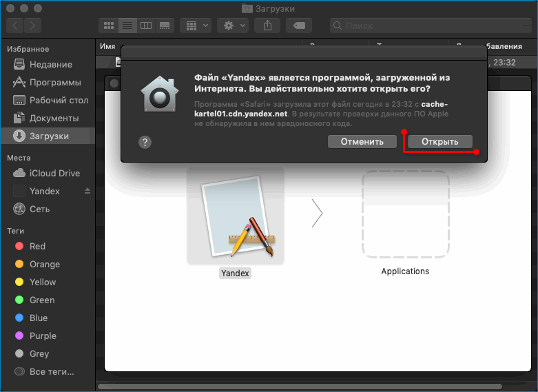Filter by the Grey tag
Image resolution: width=538 pixels, height=392 pixels.
(48, 353)
